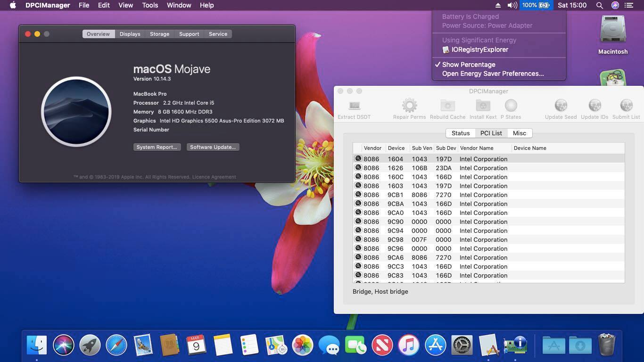Click the magnifier icon for device 9CA6
Viewport: 644px width, 362px height.
click(x=358, y=257)
